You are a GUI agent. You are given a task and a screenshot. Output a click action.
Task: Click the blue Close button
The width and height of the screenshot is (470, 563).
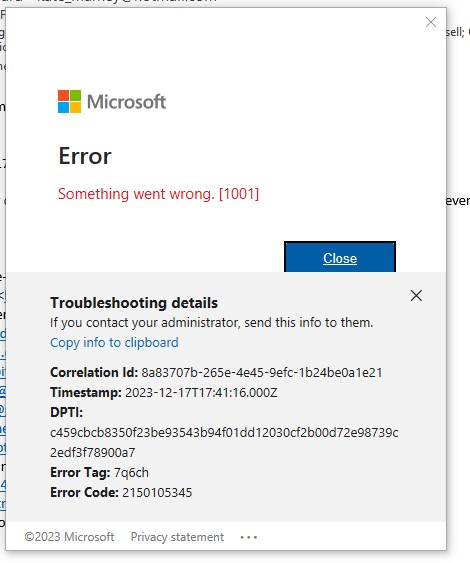[x=340, y=257]
